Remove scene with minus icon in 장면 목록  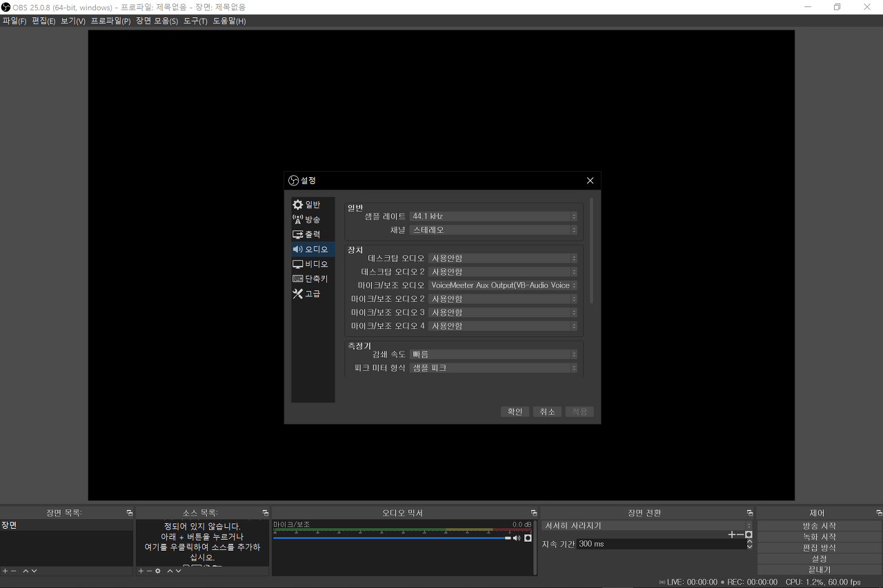[13, 571]
